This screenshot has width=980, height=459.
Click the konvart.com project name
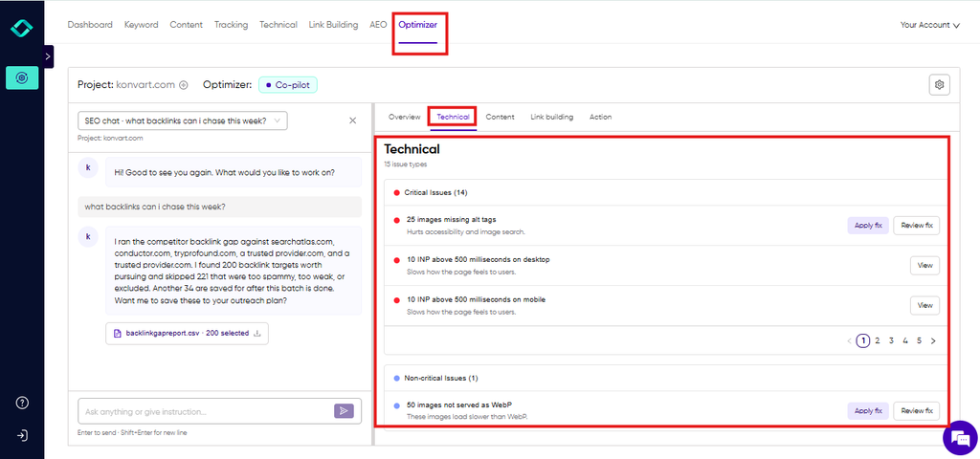click(x=145, y=85)
